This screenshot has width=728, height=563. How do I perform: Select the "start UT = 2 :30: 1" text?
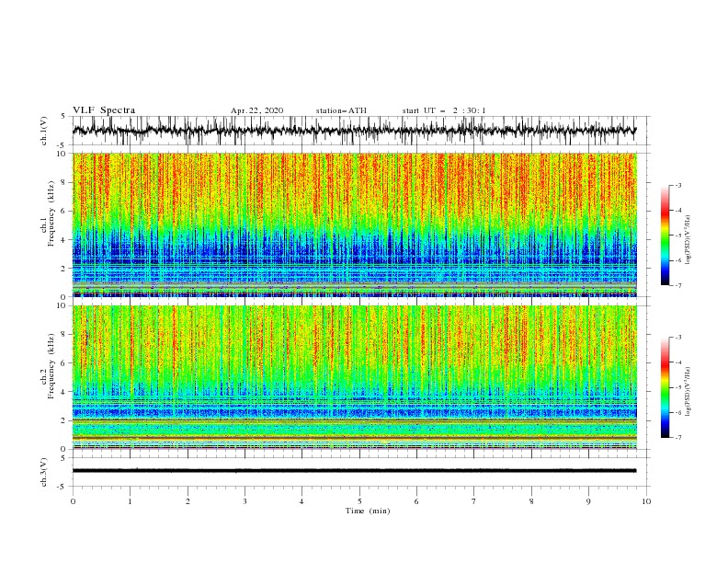[x=444, y=110]
